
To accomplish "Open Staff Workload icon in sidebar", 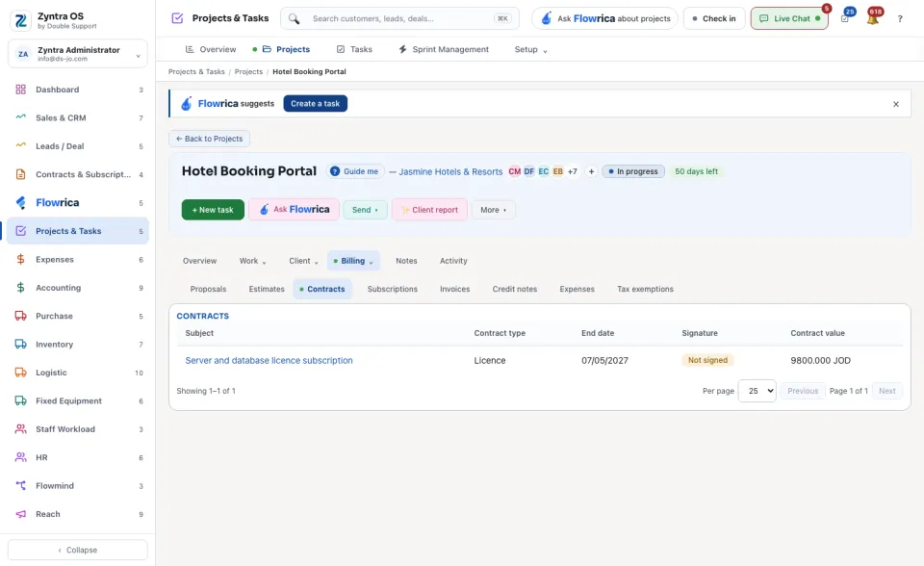I will (x=20, y=429).
